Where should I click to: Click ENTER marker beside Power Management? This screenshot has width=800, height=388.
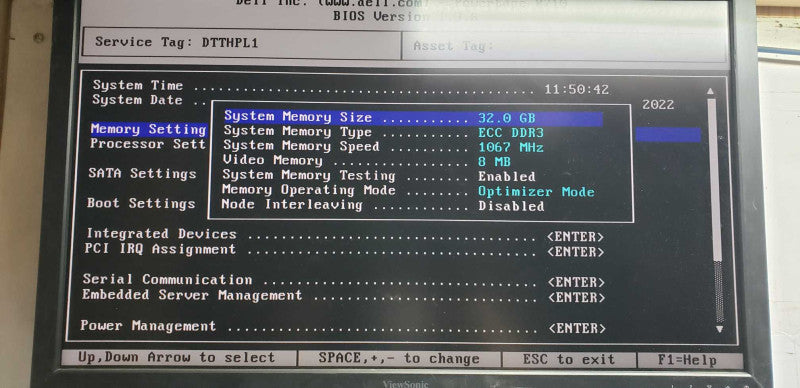click(x=577, y=328)
